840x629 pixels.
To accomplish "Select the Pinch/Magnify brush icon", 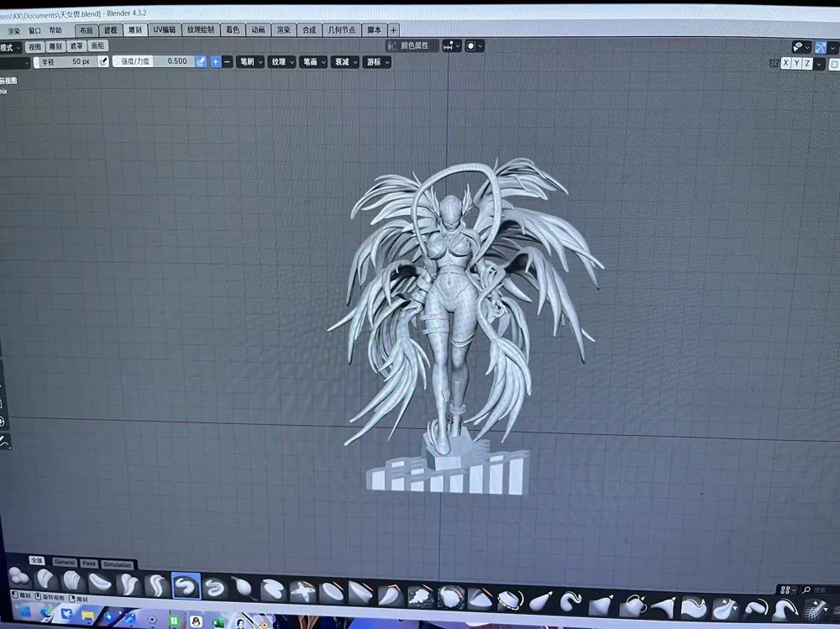I will pos(724,609).
